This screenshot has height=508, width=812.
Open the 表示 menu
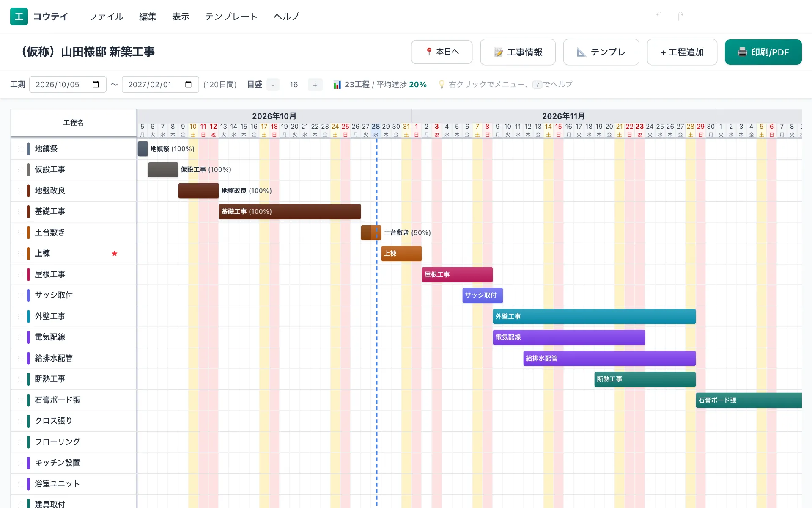pyautogui.click(x=181, y=17)
